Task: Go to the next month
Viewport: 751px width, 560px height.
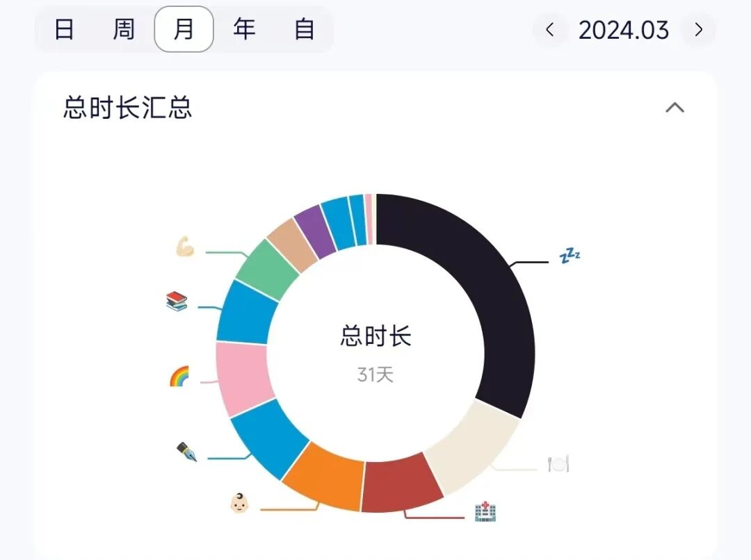Action: [699, 30]
